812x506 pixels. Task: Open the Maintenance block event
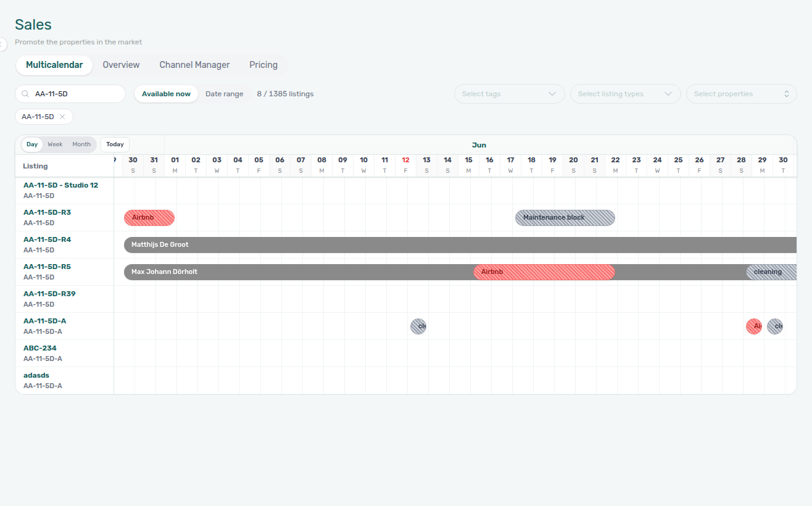point(565,218)
